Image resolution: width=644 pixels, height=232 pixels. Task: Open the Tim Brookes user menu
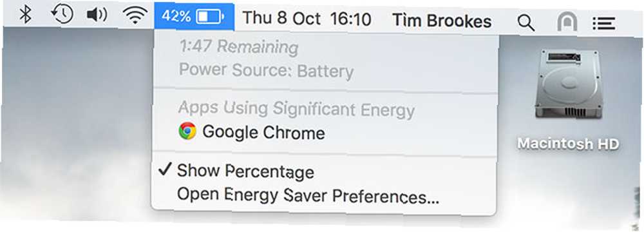[442, 21]
